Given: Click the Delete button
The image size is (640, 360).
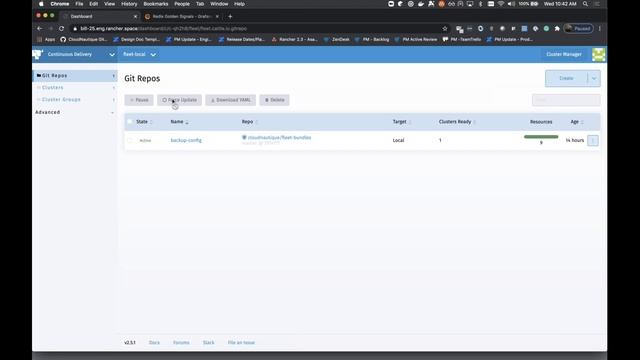Looking at the screenshot, I should click(274, 100).
